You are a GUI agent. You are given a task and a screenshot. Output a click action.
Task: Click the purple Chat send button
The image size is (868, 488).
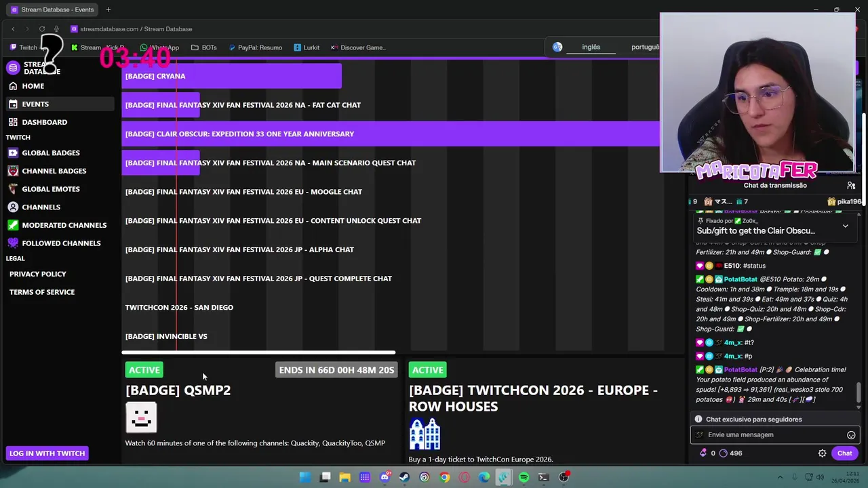click(x=844, y=453)
